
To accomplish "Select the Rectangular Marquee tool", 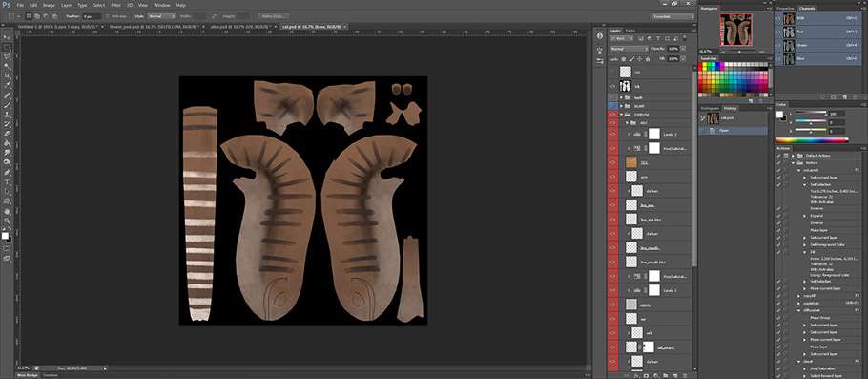I will coord(8,47).
